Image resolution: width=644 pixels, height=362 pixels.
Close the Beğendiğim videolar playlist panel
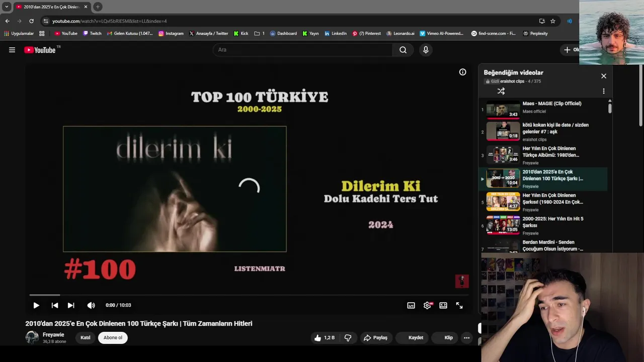pos(604,76)
